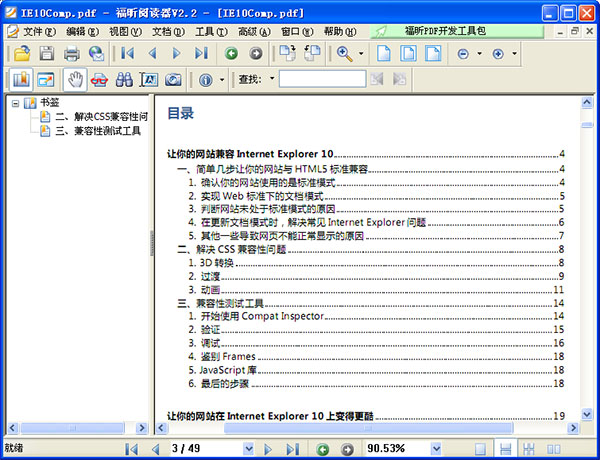Screen dimensions: 600x460
Task: Click the document vertical scrollbar thumb
Action: 587,125
